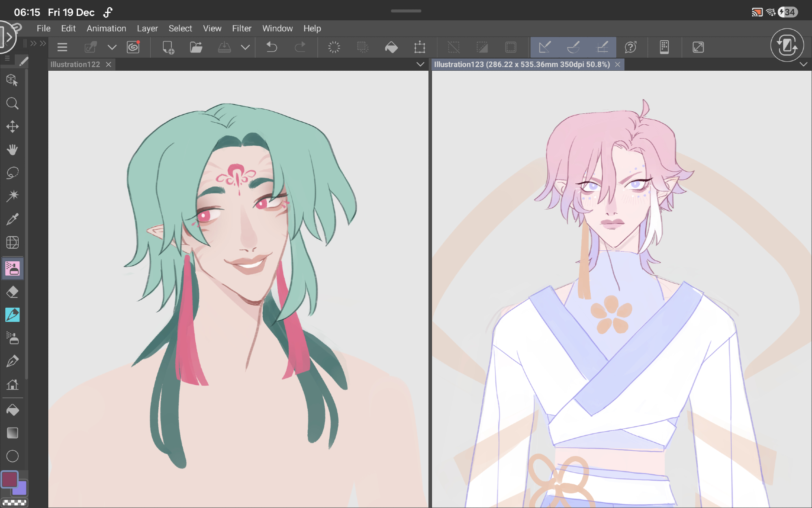Open the Filter menu
This screenshot has height=508, width=812.
(x=242, y=28)
